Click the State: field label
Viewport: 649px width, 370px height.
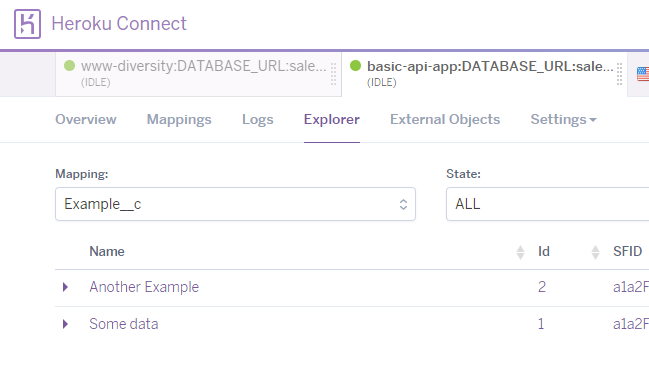point(463,174)
